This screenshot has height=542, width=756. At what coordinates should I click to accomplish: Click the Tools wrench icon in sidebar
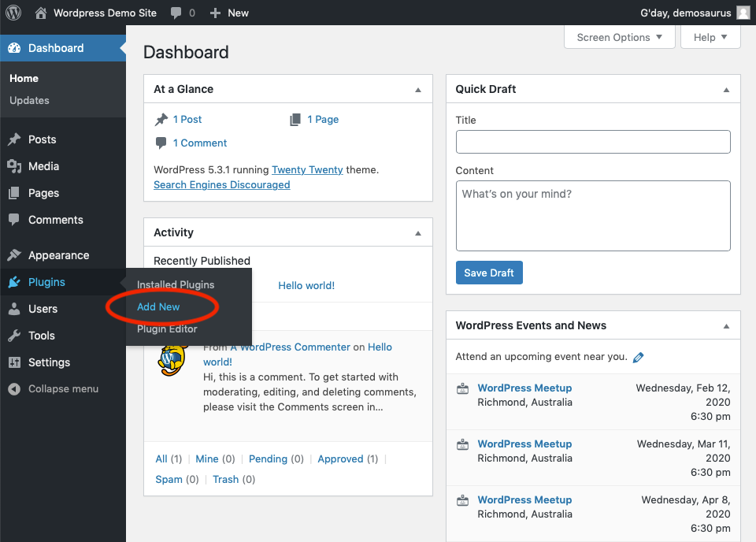[x=14, y=336]
